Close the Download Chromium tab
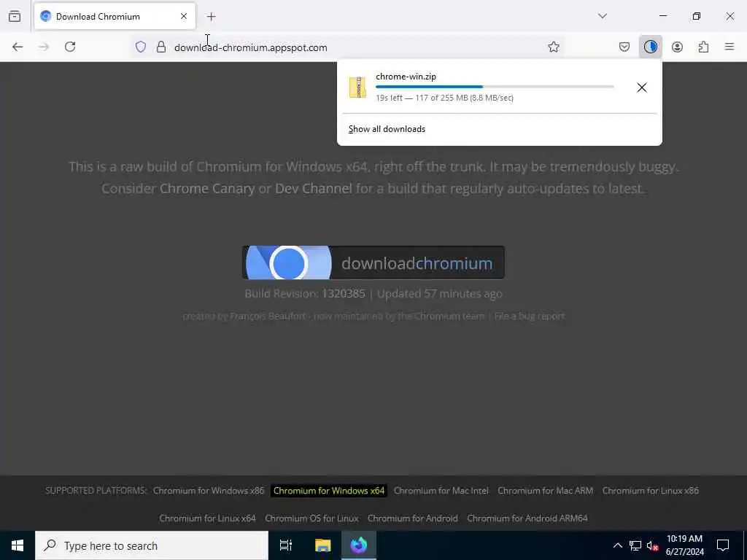 (x=183, y=16)
